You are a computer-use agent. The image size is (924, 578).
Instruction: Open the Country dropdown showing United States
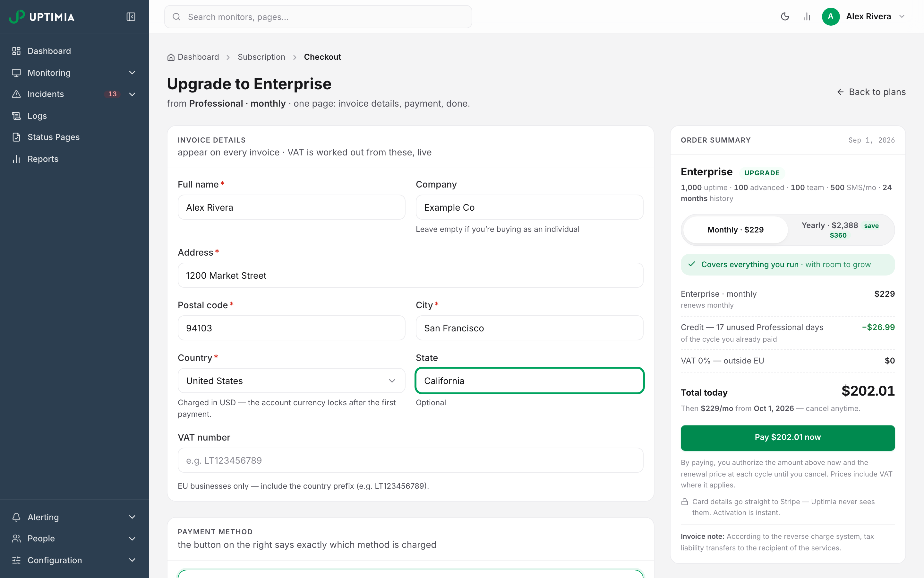click(291, 381)
